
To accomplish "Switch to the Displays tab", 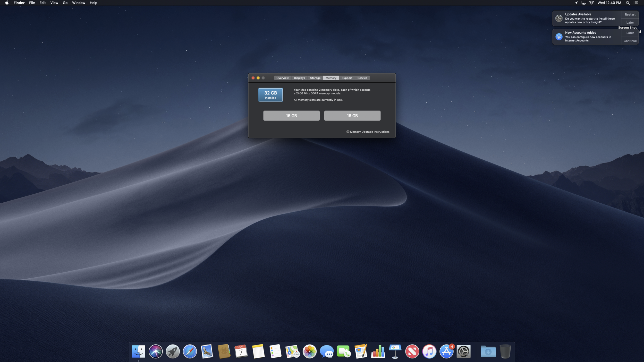I will coord(299,78).
